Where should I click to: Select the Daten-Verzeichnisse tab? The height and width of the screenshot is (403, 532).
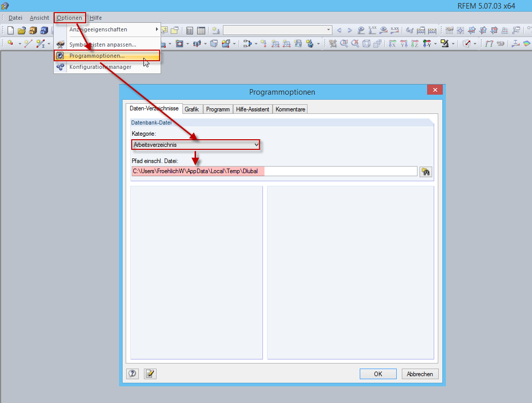tap(154, 108)
